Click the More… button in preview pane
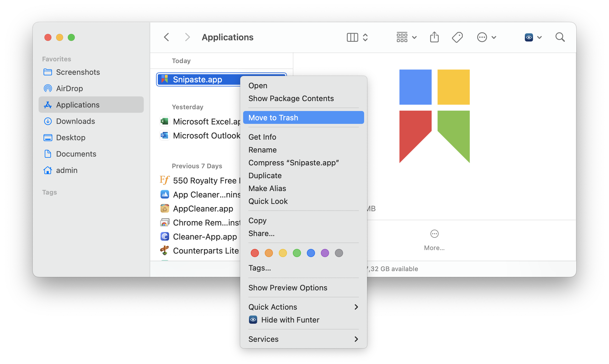This screenshot has width=609, height=364. [434, 240]
